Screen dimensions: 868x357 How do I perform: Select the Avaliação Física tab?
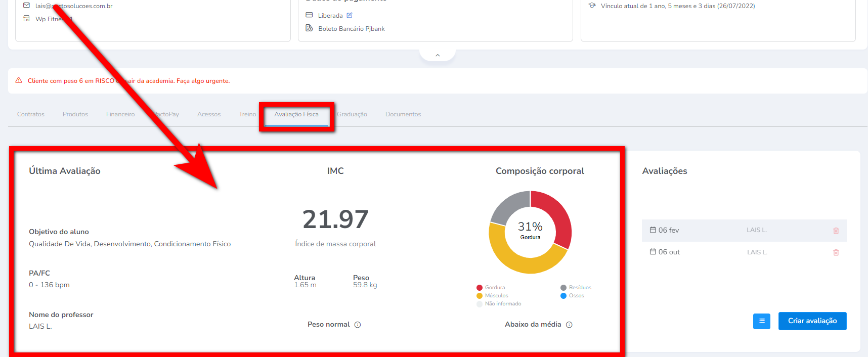[x=296, y=114]
